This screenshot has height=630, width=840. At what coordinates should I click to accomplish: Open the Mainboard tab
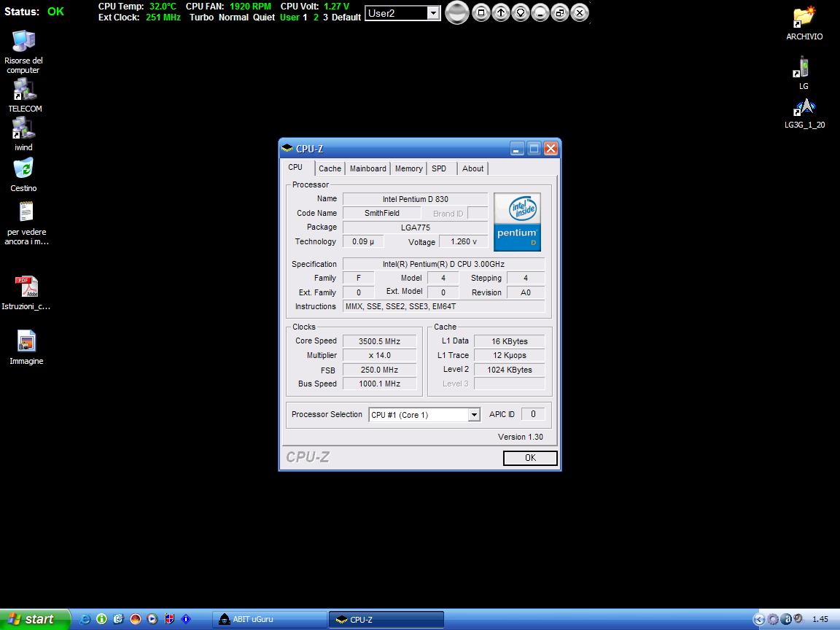point(368,168)
